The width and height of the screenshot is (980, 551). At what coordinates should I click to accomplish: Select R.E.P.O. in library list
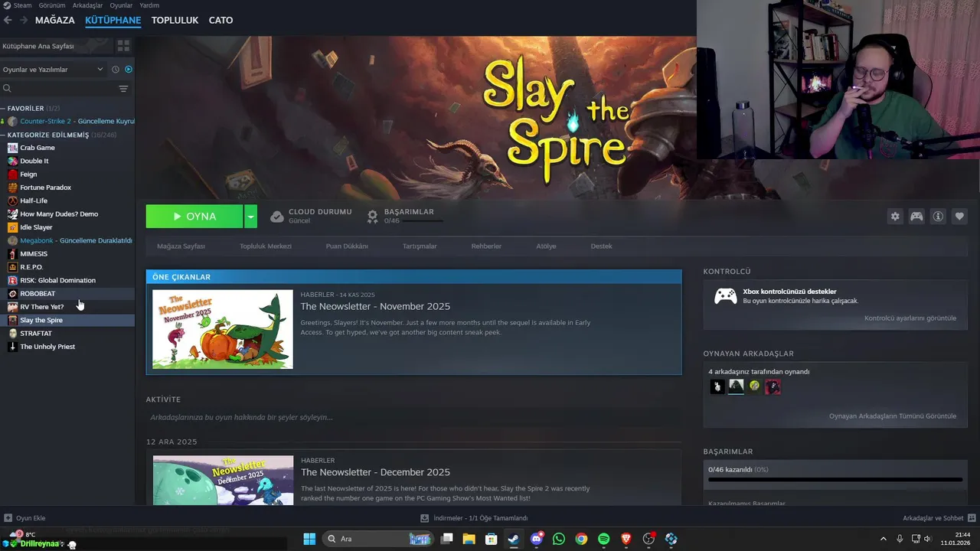(67, 267)
